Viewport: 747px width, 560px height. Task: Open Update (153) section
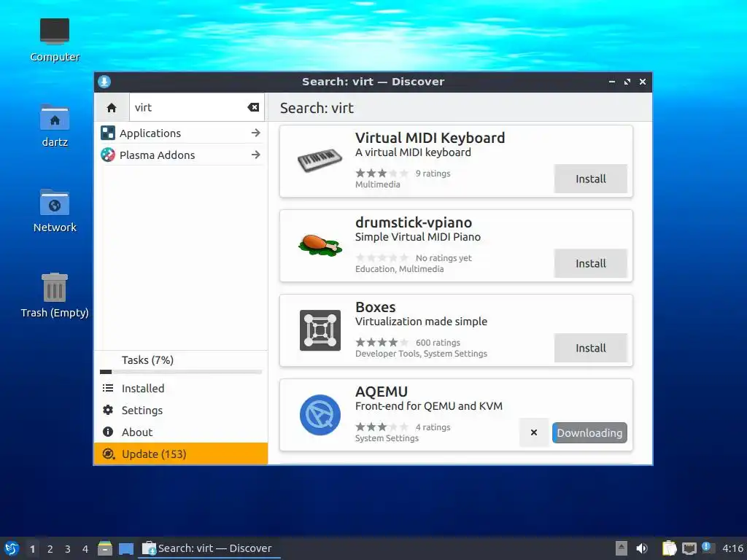(181, 454)
